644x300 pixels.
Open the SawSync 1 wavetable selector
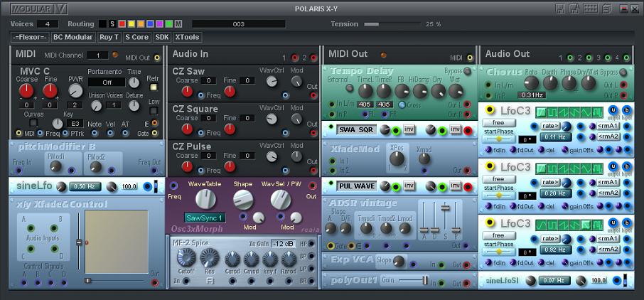205,218
